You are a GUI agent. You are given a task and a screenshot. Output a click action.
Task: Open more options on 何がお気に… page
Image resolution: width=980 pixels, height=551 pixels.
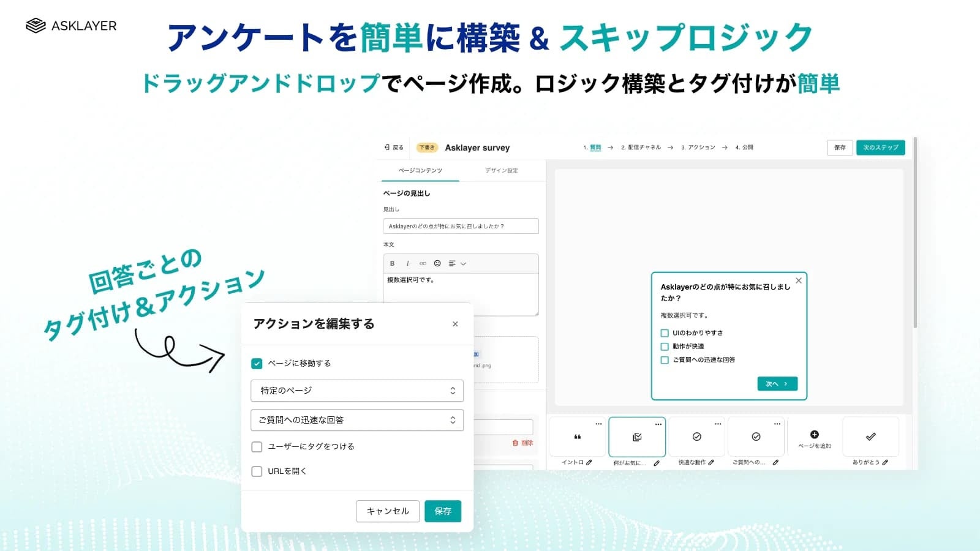pyautogui.click(x=658, y=424)
